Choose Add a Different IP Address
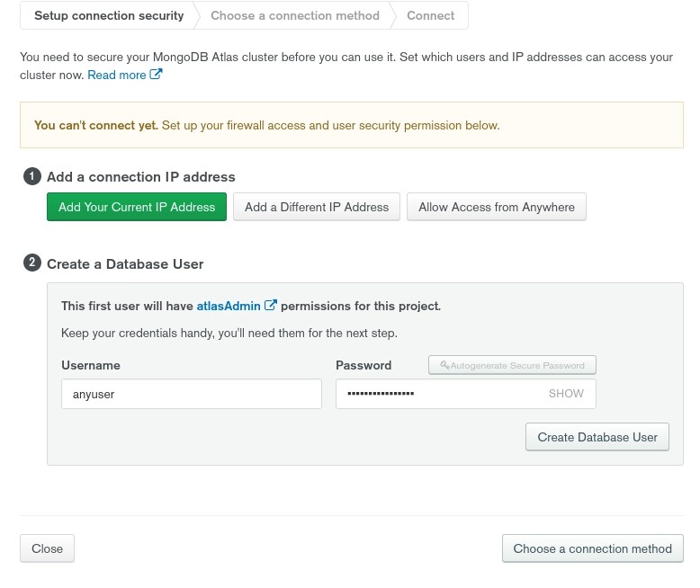 [317, 207]
